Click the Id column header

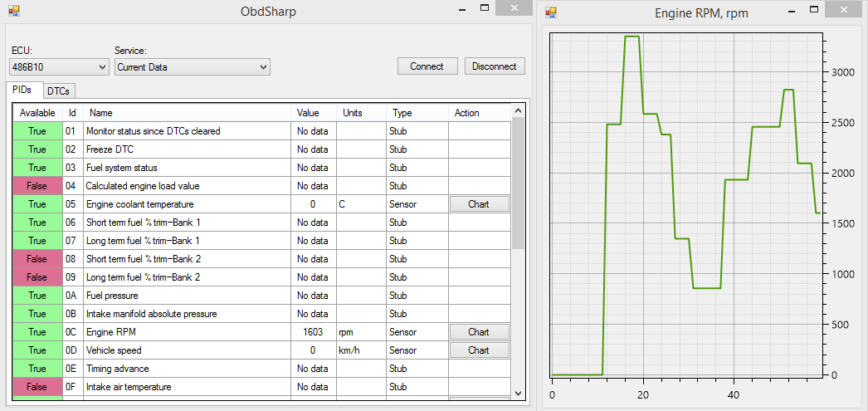(x=72, y=112)
